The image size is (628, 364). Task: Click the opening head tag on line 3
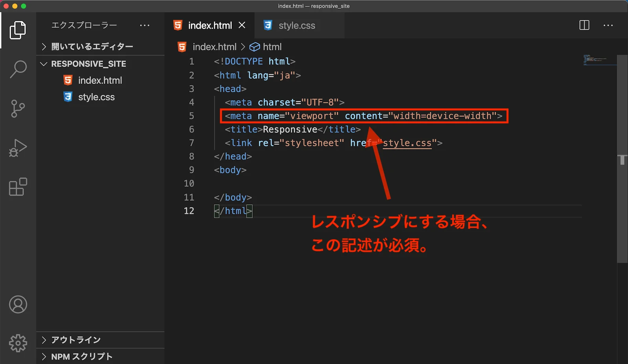230,89
